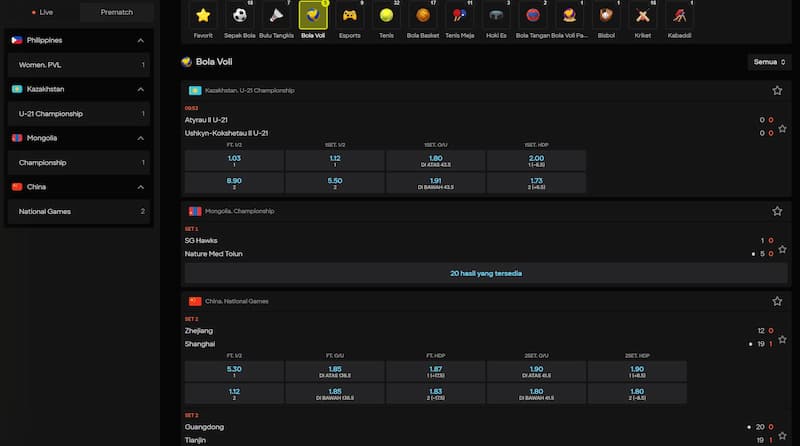Toggle favorite star for Mongolia Championship
Screen dimensions: 800x446
(777, 211)
